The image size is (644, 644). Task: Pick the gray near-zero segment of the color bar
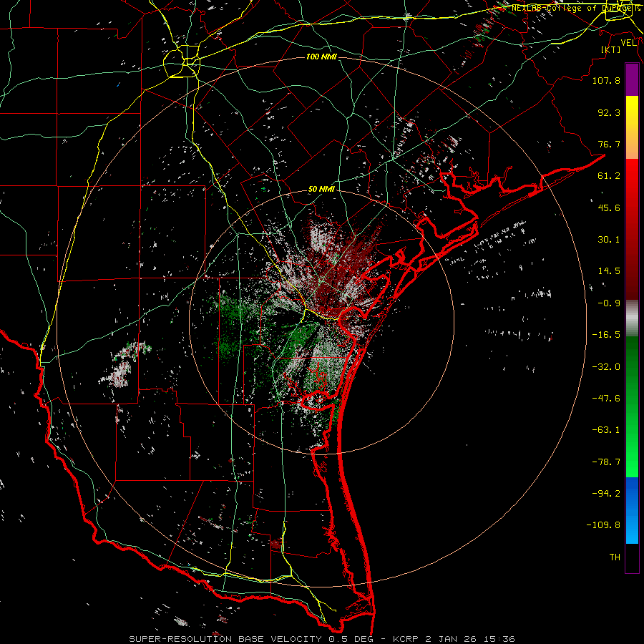coord(632,318)
